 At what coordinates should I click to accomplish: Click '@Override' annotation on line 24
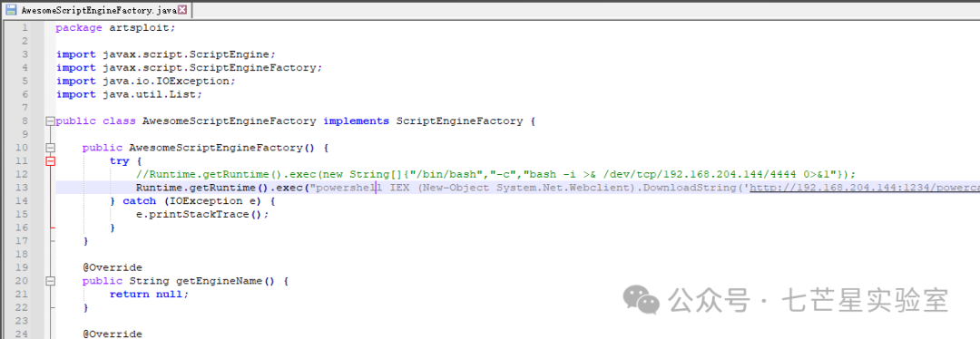(x=113, y=334)
